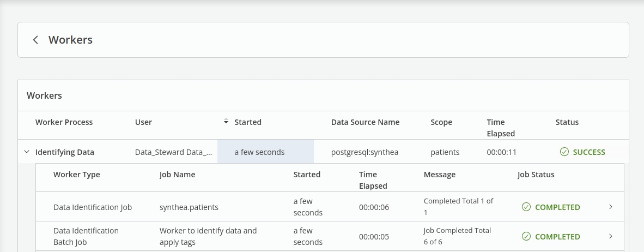644x252 pixels.
Task: Click the Data_Steward user cell
Action: 173,152
